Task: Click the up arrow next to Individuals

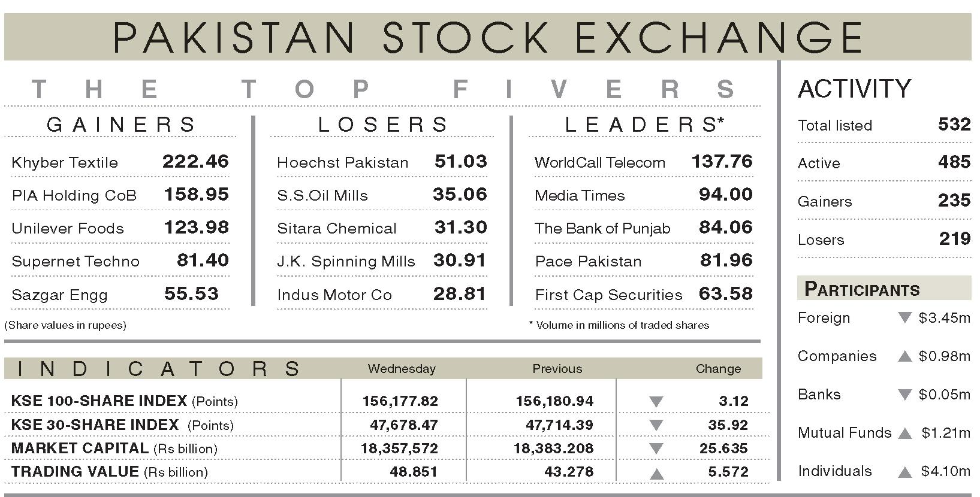Action: point(905,471)
